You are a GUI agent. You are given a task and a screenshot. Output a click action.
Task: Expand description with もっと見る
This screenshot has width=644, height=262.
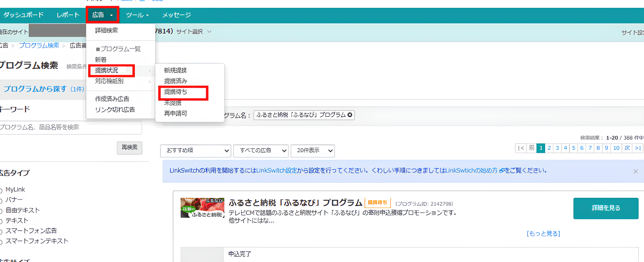[x=543, y=234]
